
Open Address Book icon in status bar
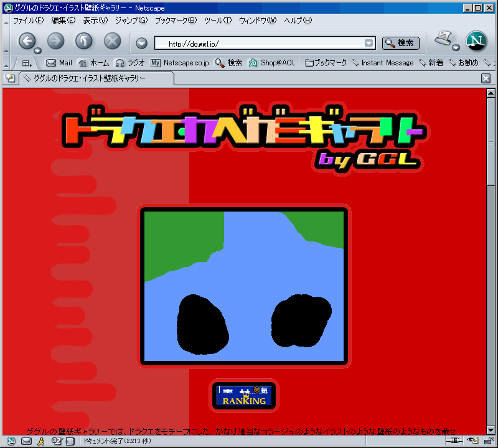[70, 441]
